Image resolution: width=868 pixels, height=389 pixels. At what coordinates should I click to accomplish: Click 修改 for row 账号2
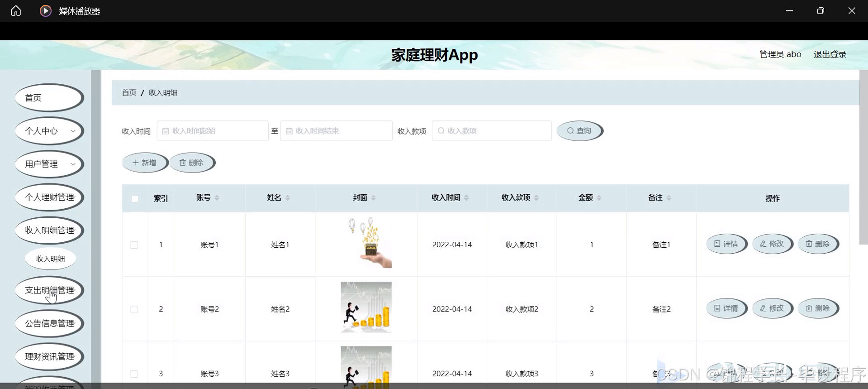point(773,308)
